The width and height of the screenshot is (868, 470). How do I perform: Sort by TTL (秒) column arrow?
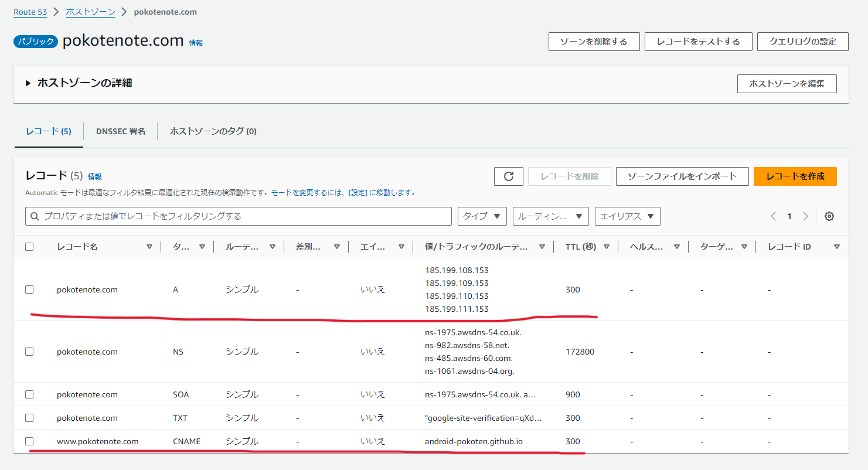pos(607,247)
